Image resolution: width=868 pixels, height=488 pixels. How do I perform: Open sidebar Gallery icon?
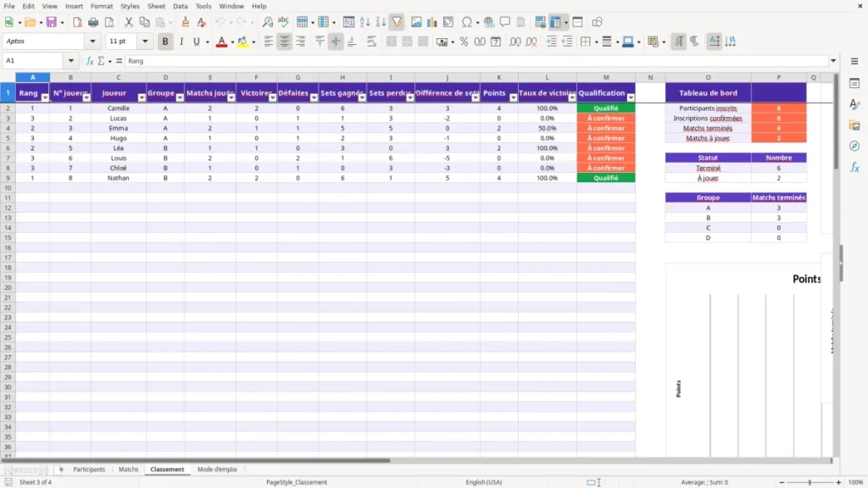coord(854,125)
